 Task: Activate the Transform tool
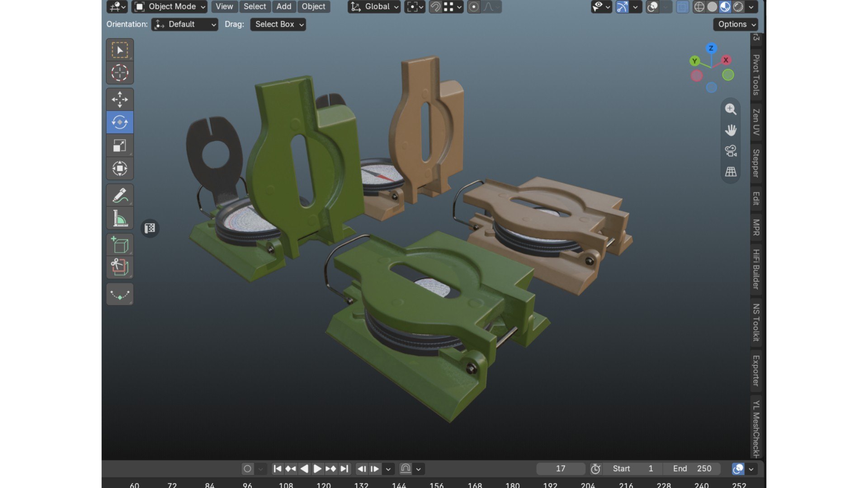[x=120, y=169]
